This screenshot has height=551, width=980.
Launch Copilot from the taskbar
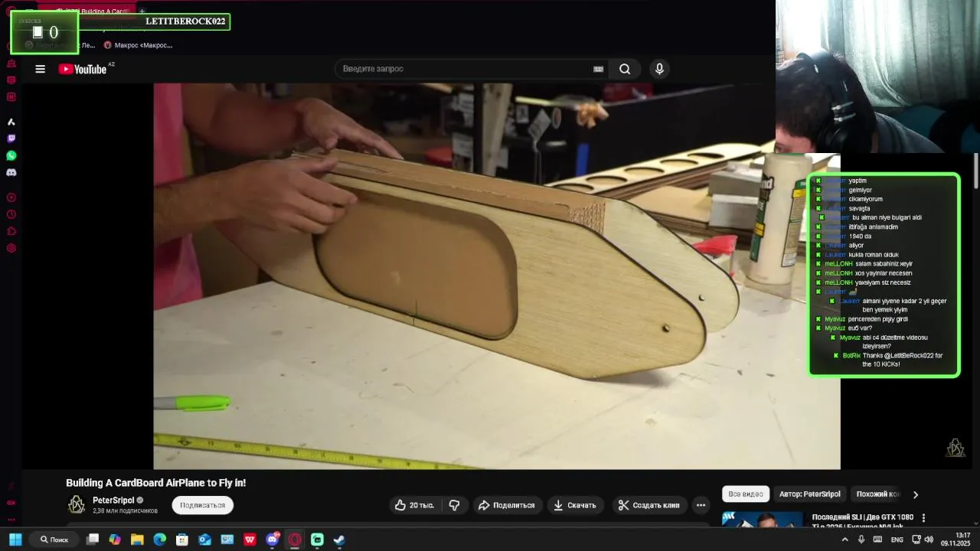coord(115,540)
